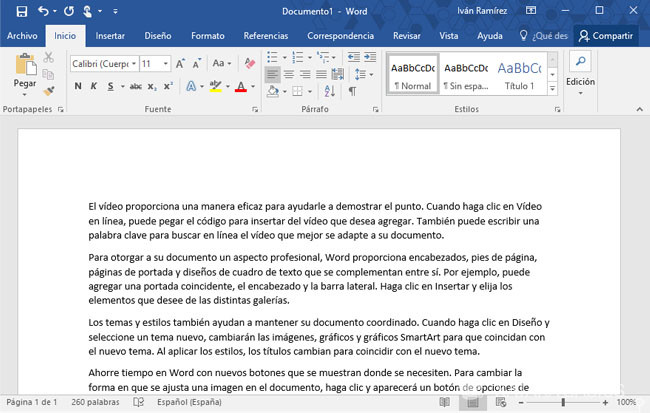Screen dimensions: 650x413
Task: Switch to Web Layout view icon
Action: click(x=501, y=402)
